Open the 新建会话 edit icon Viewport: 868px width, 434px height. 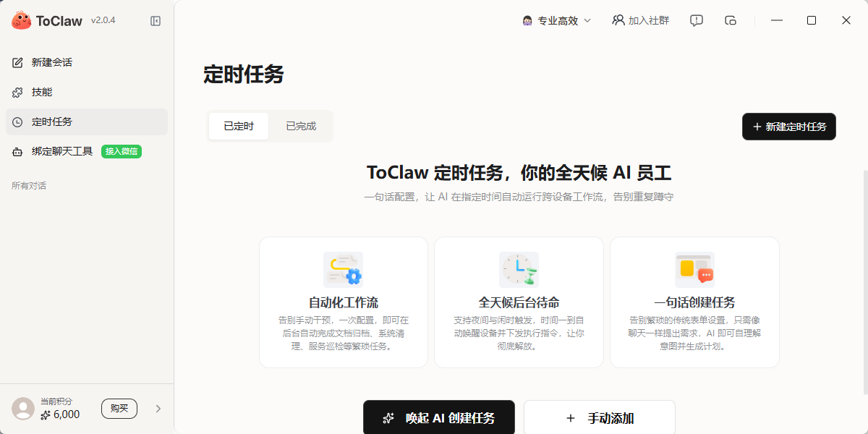coord(17,62)
